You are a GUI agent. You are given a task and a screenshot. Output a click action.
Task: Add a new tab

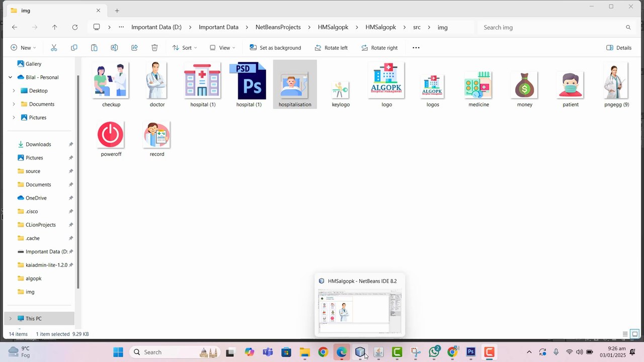(117, 11)
